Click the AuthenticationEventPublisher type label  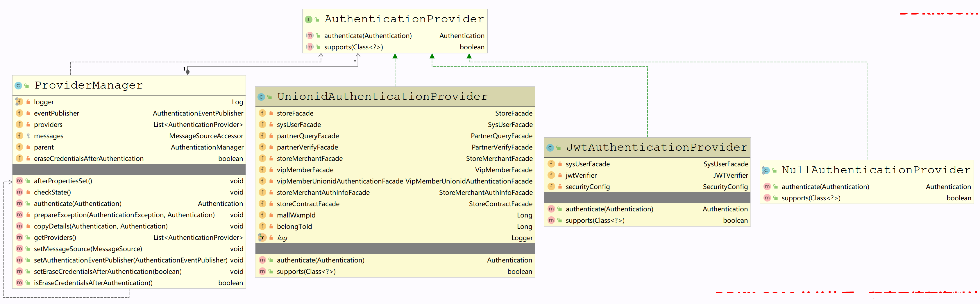[x=198, y=113]
